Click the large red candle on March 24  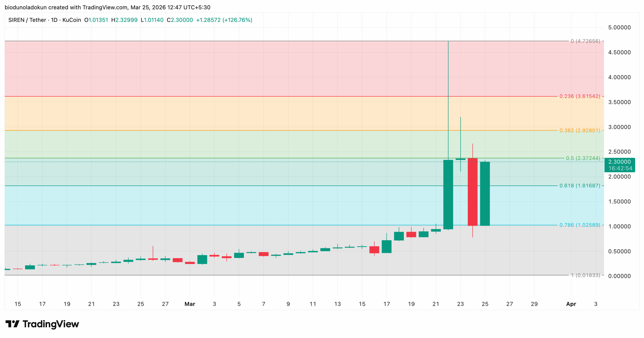click(x=472, y=192)
